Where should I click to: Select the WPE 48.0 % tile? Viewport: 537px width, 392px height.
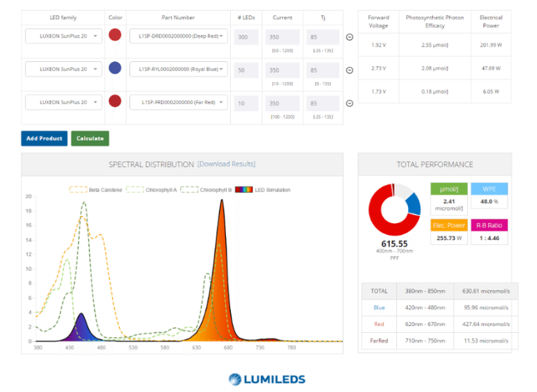pos(489,196)
